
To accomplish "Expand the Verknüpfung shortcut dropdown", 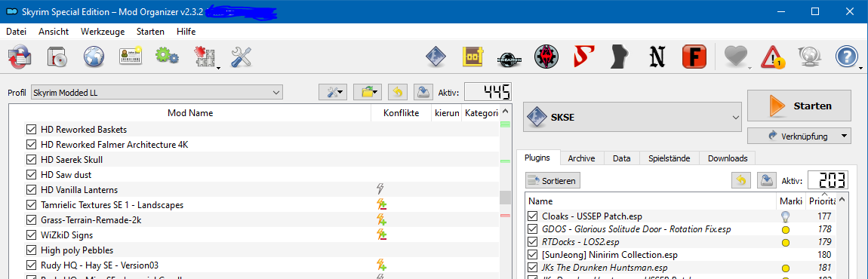I will [799, 136].
